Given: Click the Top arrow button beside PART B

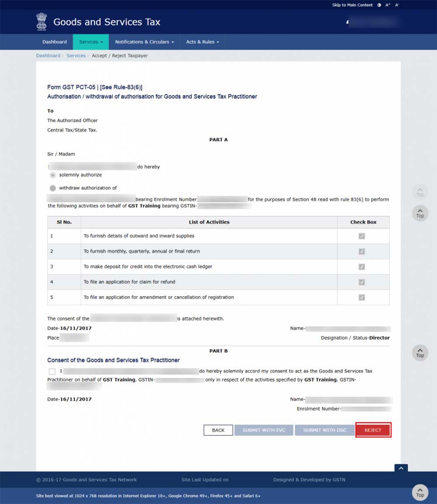Looking at the screenshot, I should coord(420,352).
